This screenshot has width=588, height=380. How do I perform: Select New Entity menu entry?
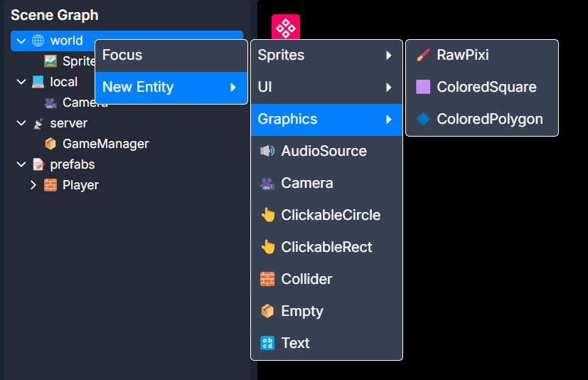[171, 88]
